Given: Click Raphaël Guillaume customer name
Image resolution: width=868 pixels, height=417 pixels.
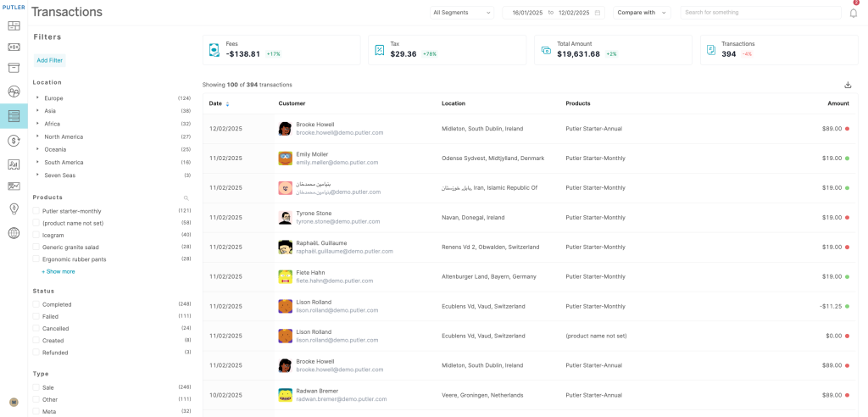Looking at the screenshot, I should click(321, 243).
